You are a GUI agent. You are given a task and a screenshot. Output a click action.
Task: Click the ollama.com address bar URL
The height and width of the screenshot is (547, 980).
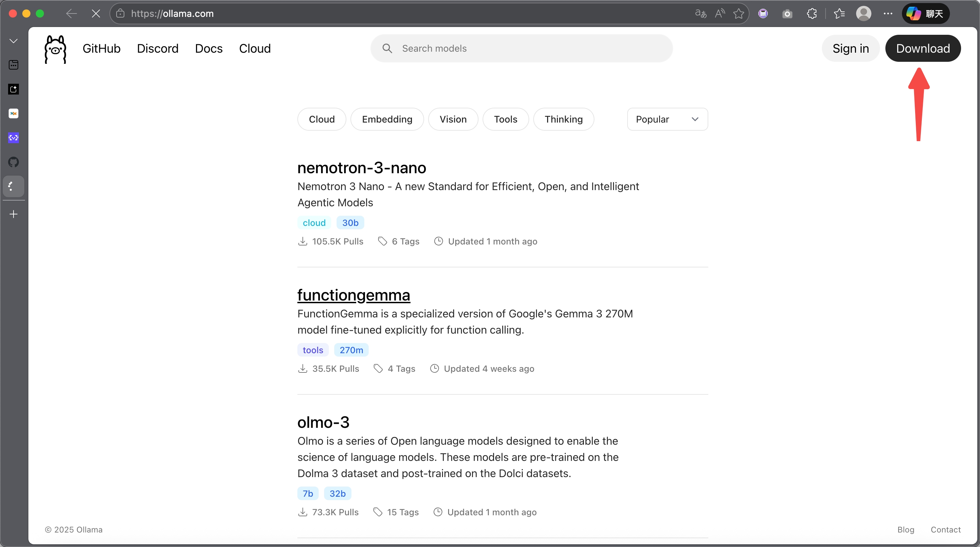(x=172, y=14)
